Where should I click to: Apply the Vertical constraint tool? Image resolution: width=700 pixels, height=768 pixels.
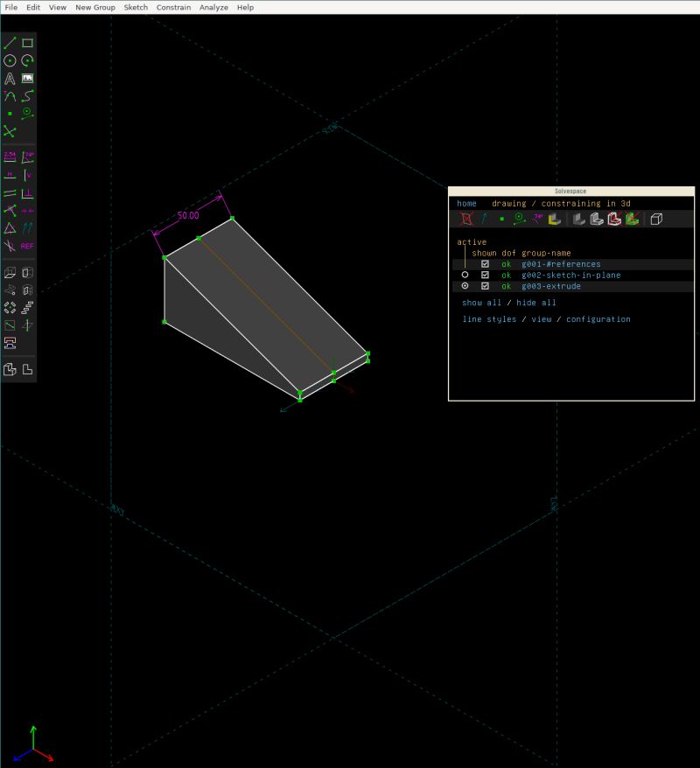pos(27,175)
